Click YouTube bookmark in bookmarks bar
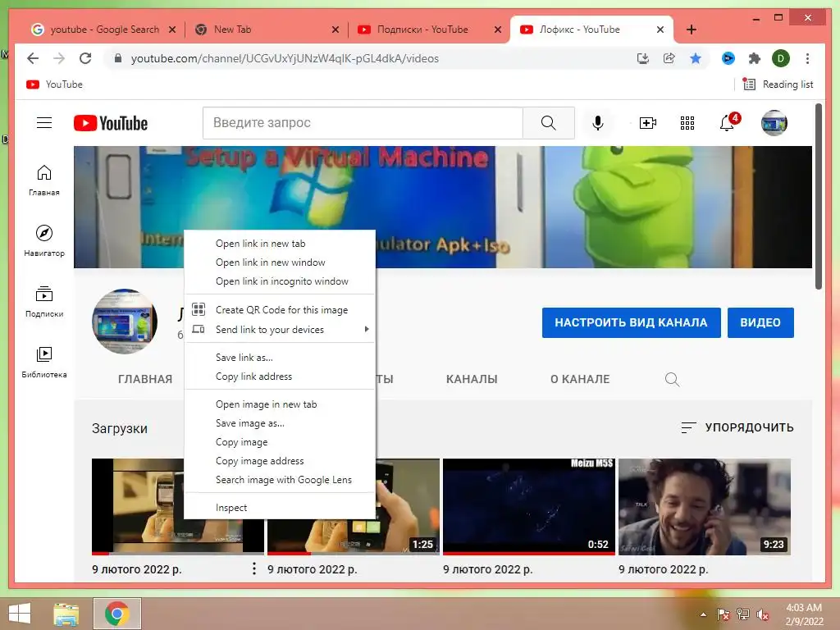The height and width of the screenshot is (630, 840). [x=54, y=84]
